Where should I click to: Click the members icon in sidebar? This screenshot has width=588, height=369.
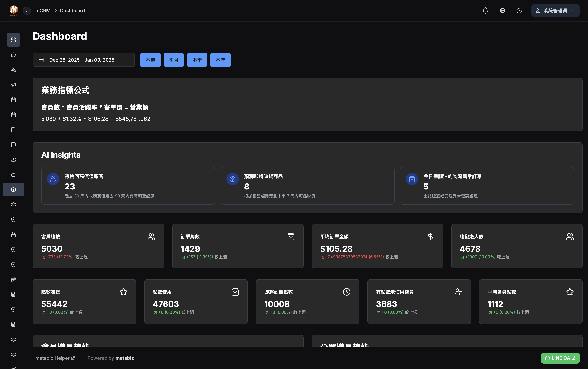coord(13,70)
